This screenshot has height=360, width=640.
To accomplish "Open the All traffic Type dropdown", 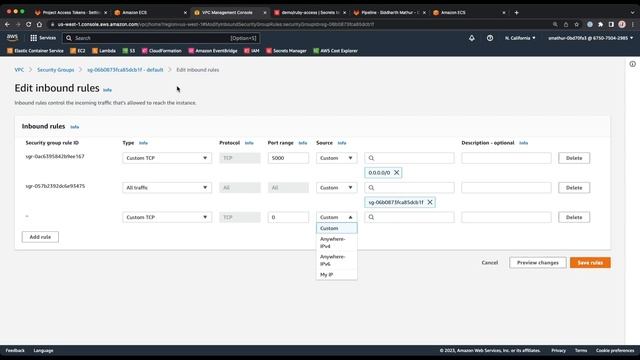I will pos(167,188).
